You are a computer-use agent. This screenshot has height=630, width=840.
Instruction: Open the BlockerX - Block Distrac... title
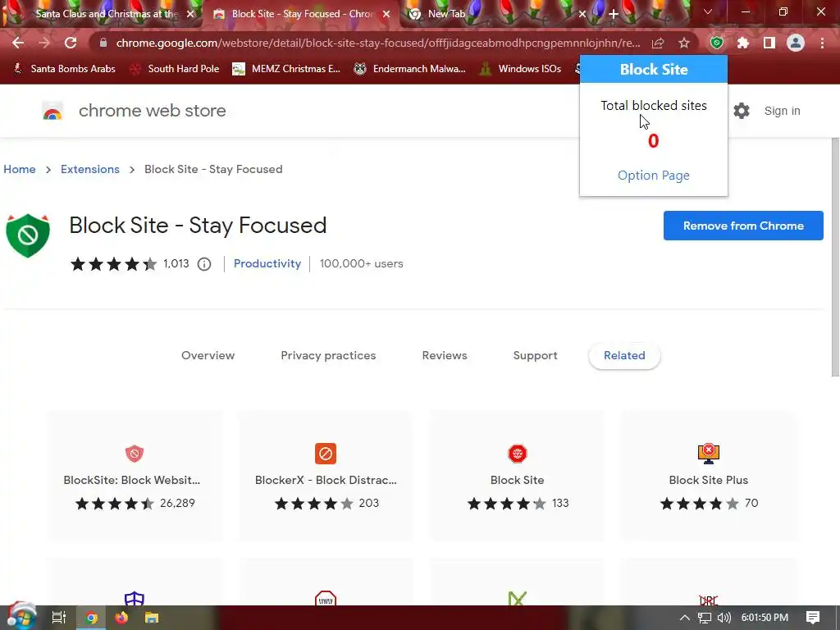click(x=326, y=480)
